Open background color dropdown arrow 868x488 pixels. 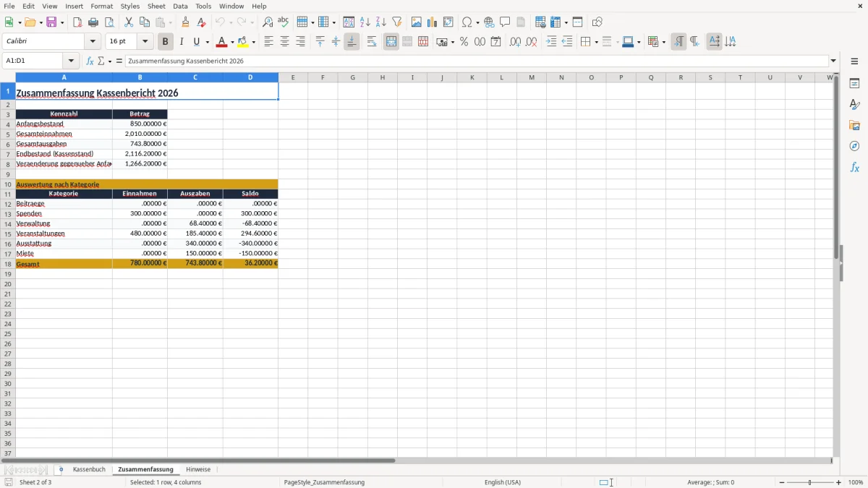253,42
